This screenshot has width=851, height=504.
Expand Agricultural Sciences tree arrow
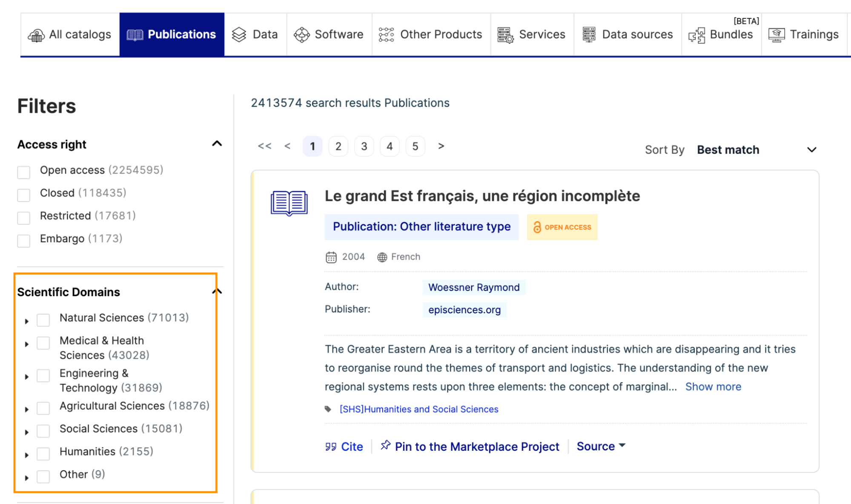tap(27, 409)
